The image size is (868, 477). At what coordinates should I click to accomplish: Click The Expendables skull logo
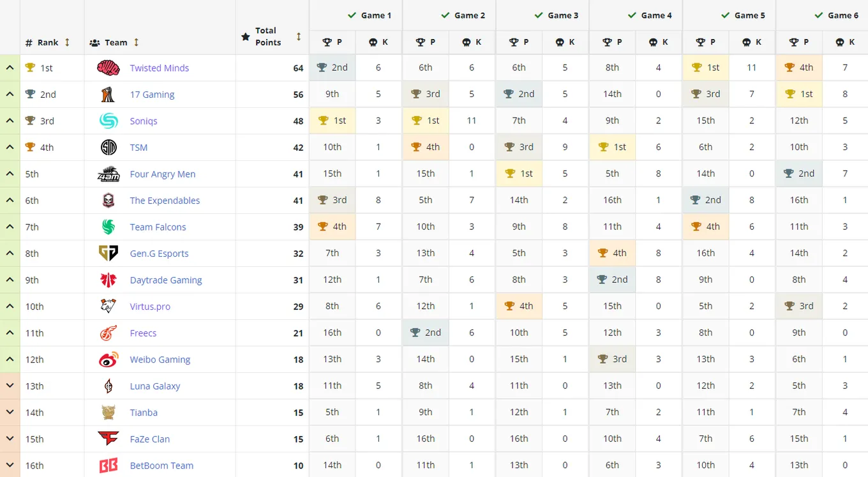click(108, 201)
